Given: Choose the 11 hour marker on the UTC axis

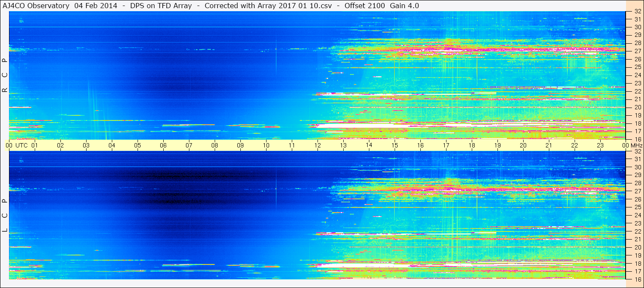Looking at the screenshot, I should (x=292, y=145).
